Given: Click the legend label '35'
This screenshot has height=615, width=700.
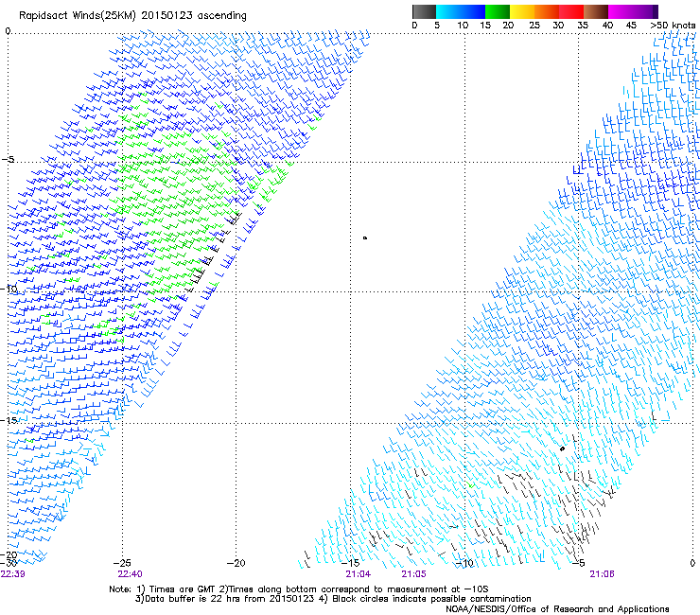Looking at the screenshot, I should [583, 26].
